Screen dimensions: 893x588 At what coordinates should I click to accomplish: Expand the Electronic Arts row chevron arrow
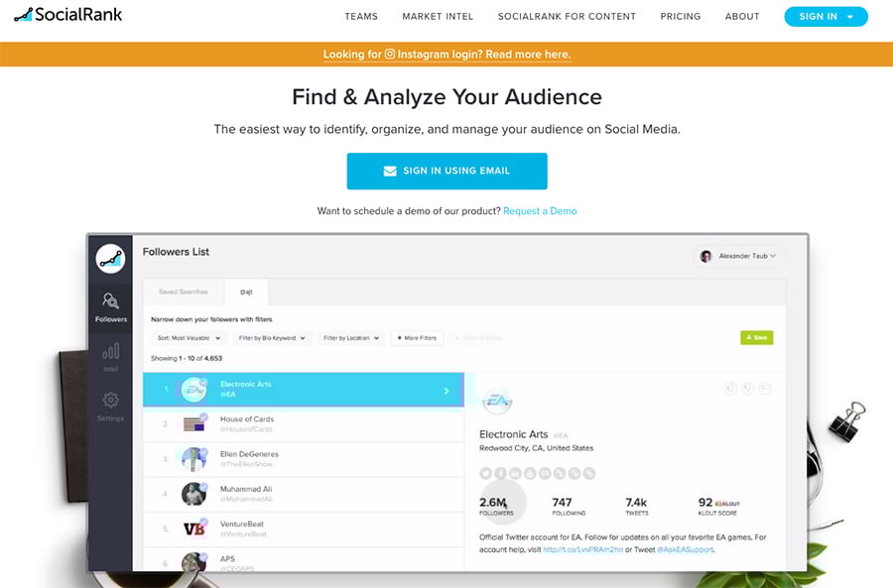click(446, 391)
